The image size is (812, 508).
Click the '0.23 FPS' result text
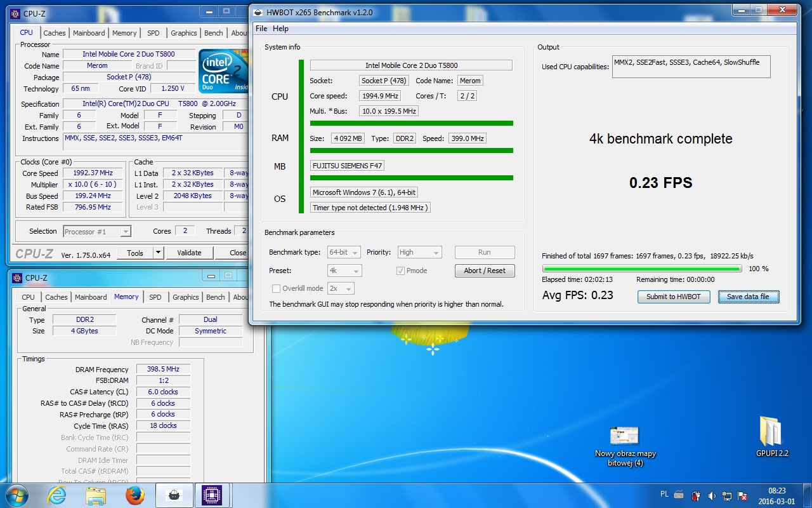660,184
